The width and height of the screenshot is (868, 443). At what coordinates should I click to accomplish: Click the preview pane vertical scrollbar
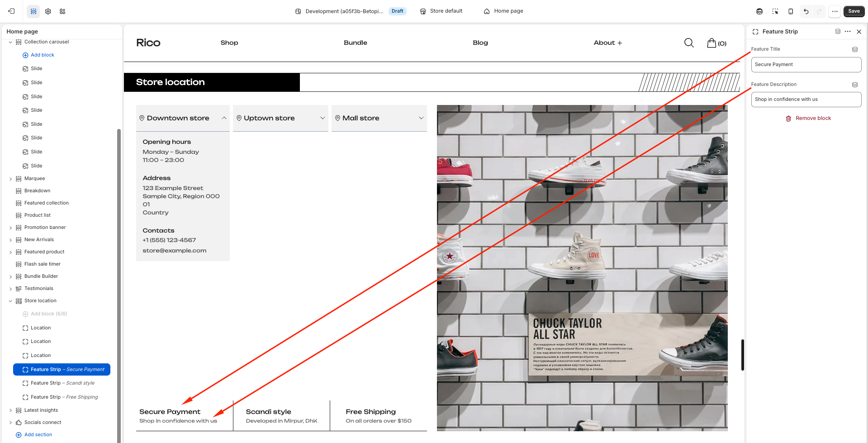coord(743,355)
